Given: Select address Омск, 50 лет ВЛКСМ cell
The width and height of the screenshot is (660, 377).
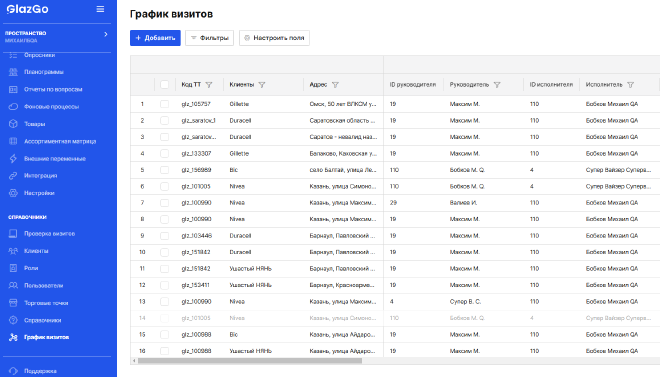Looking at the screenshot, I should (343, 104).
